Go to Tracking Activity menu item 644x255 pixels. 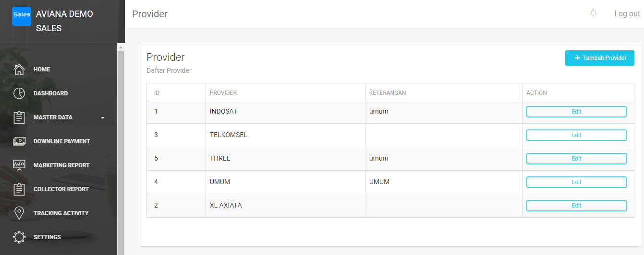[61, 213]
